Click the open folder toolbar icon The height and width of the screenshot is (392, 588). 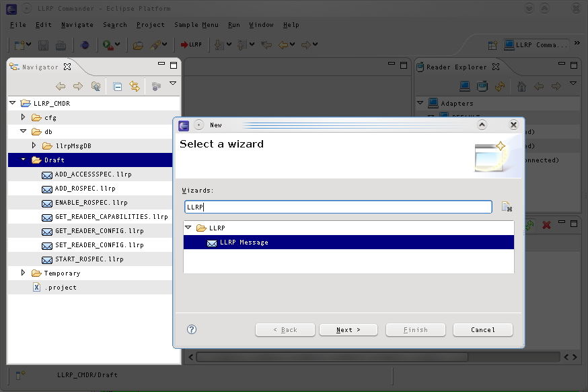138,45
